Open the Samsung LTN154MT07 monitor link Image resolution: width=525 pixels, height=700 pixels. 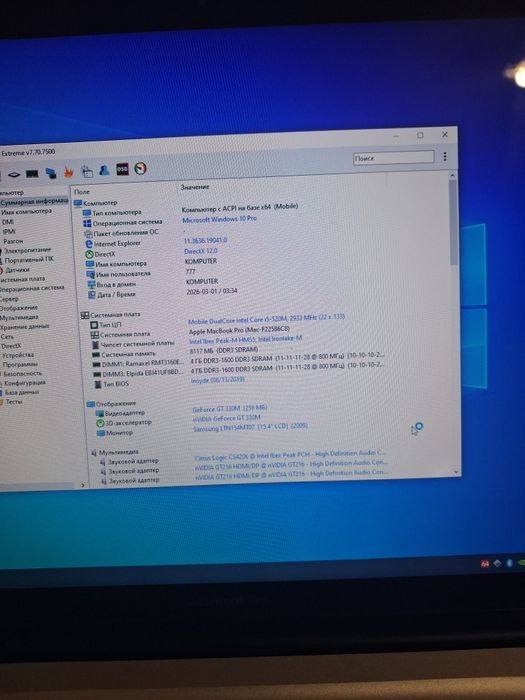coord(250,427)
